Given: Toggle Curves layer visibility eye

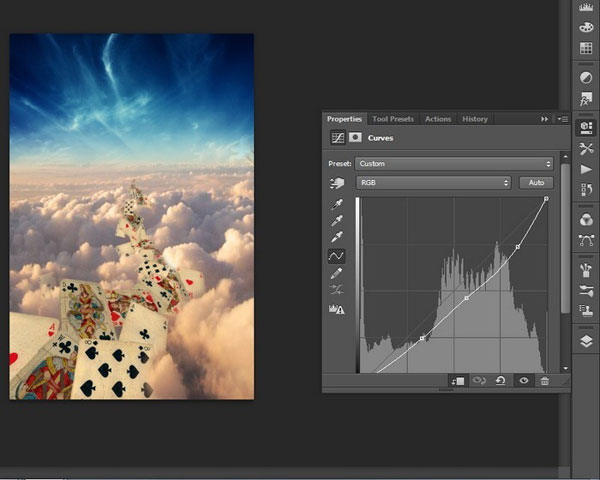Looking at the screenshot, I should (x=524, y=380).
